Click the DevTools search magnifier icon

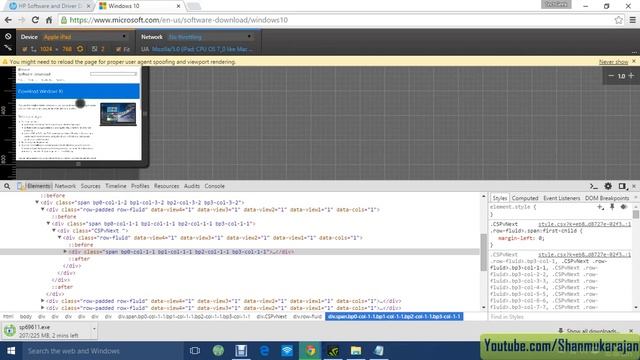point(7,186)
